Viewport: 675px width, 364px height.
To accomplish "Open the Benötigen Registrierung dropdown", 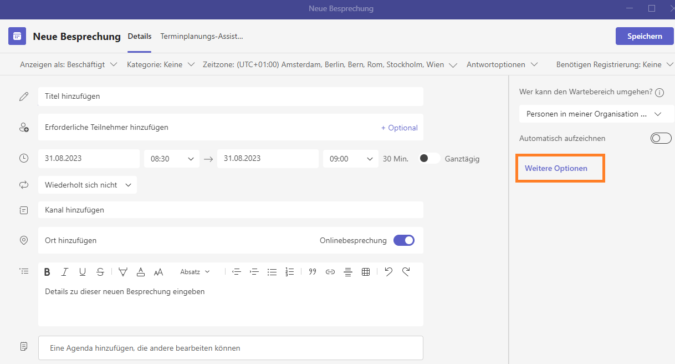I will [x=615, y=65].
